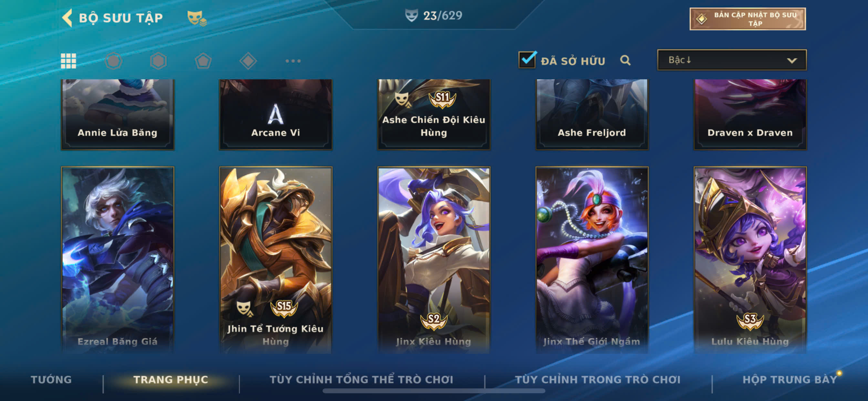Select the grid all-skins filter icon
The image size is (868, 401).
(68, 61)
